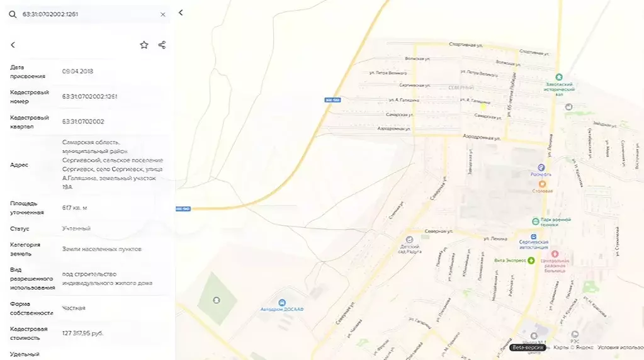Select ownership form value Частная
The width and height of the screenshot is (644, 360).
[x=74, y=308]
